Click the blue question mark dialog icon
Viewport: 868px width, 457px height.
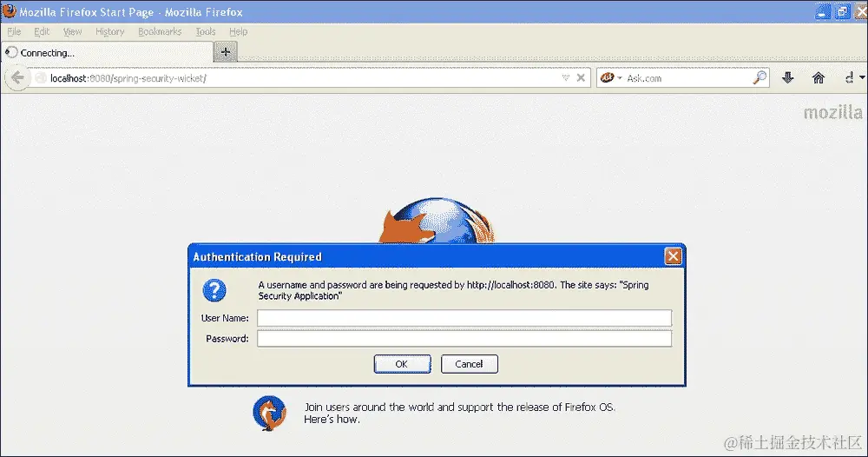click(214, 290)
